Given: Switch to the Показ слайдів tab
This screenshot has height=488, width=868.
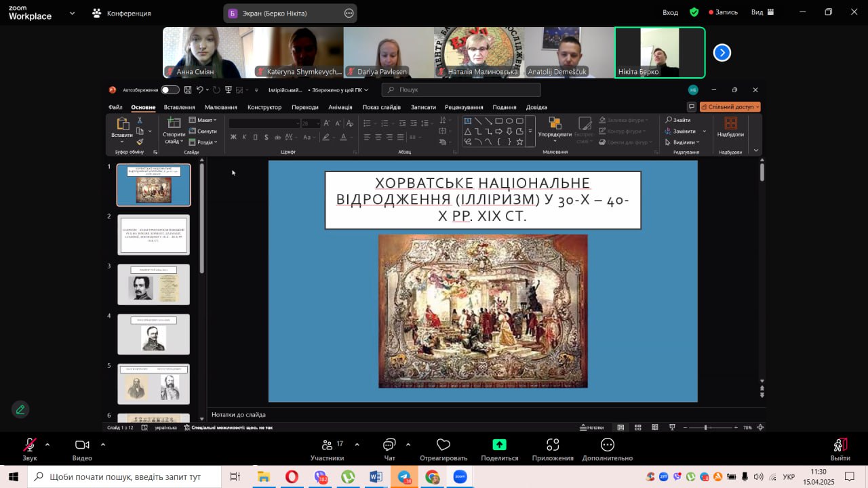Looking at the screenshot, I should (x=382, y=107).
